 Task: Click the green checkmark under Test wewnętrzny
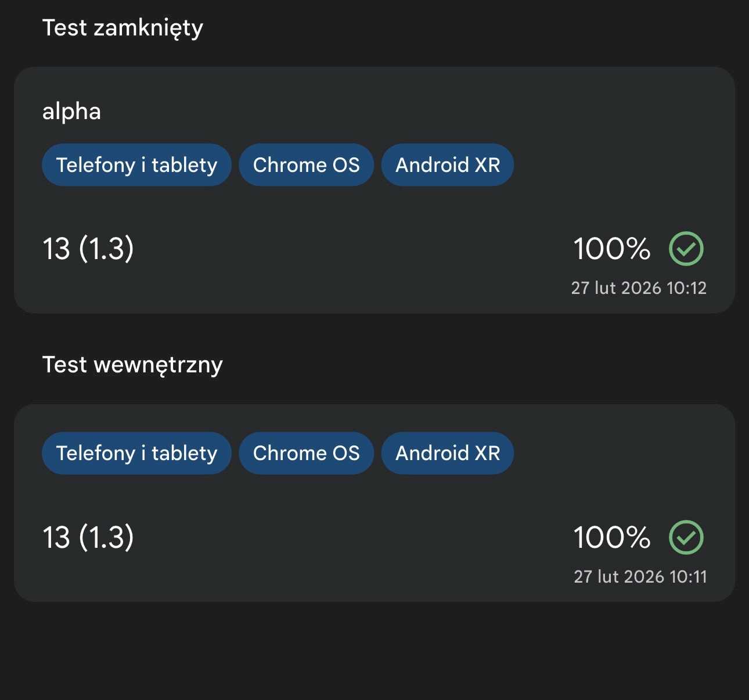click(686, 537)
